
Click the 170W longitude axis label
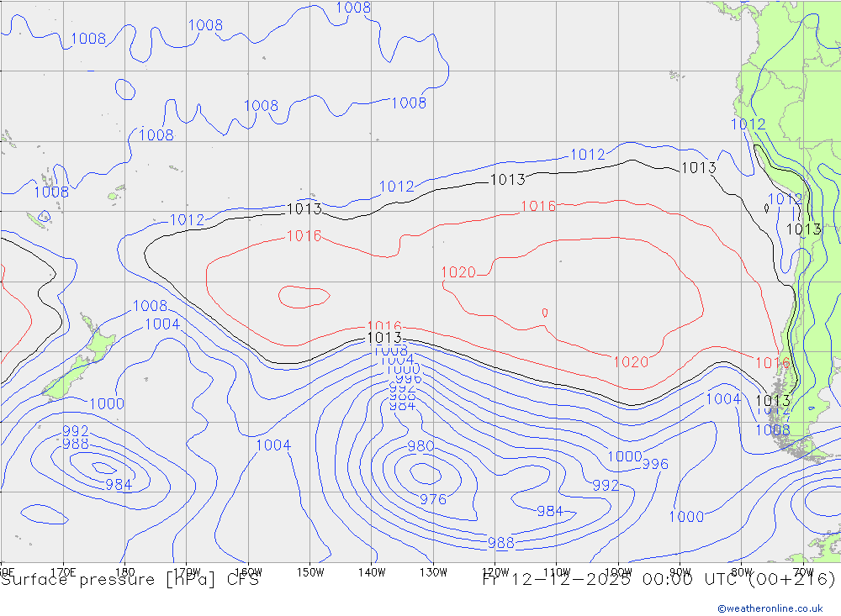pos(187,572)
